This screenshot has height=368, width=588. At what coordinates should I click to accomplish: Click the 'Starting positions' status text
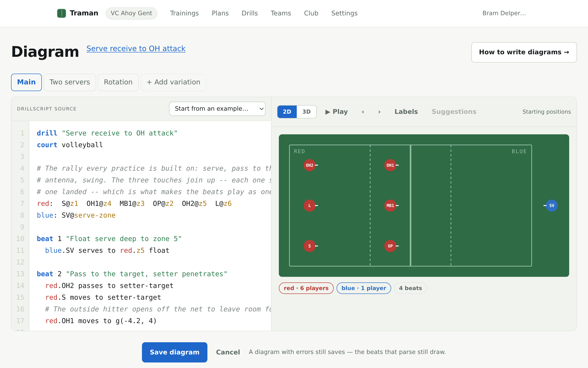coord(546,112)
